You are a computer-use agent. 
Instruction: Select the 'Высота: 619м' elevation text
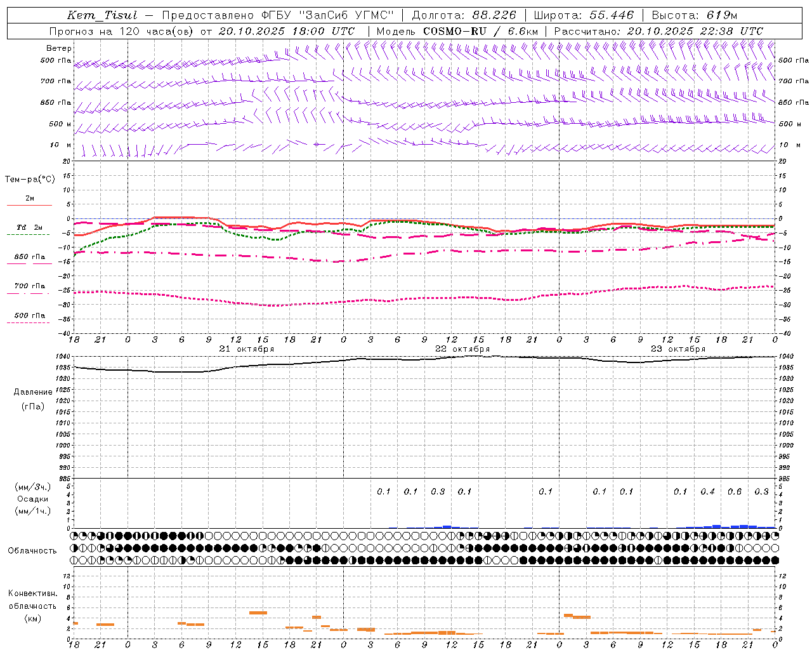(x=695, y=15)
